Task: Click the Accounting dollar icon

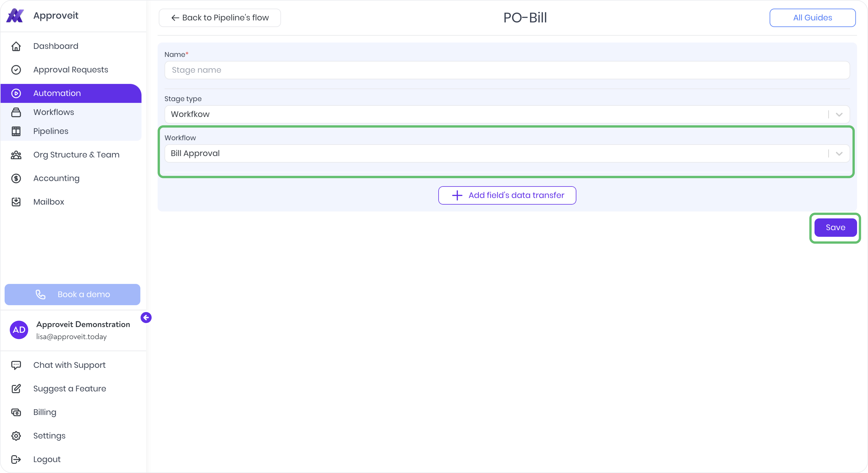Action: point(16,178)
